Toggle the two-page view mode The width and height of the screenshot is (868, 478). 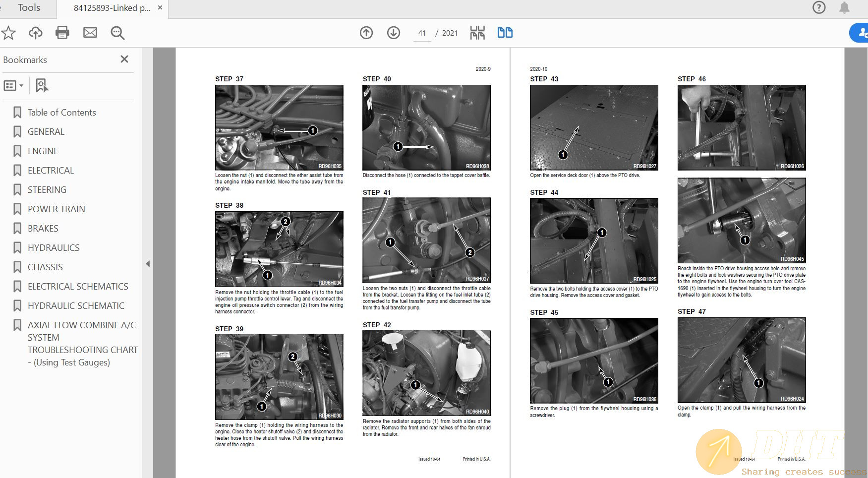505,33
